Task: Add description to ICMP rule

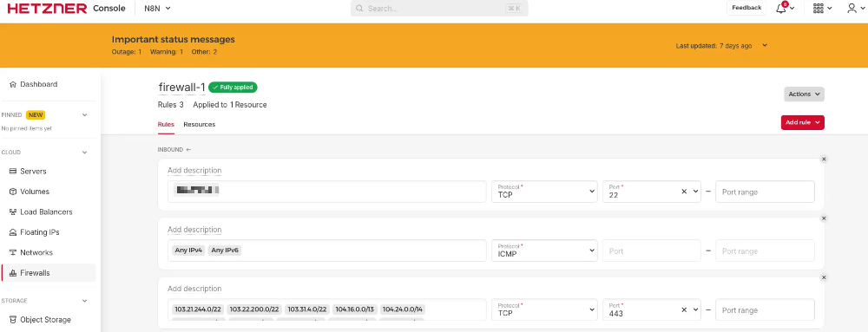Action: coord(194,229)
